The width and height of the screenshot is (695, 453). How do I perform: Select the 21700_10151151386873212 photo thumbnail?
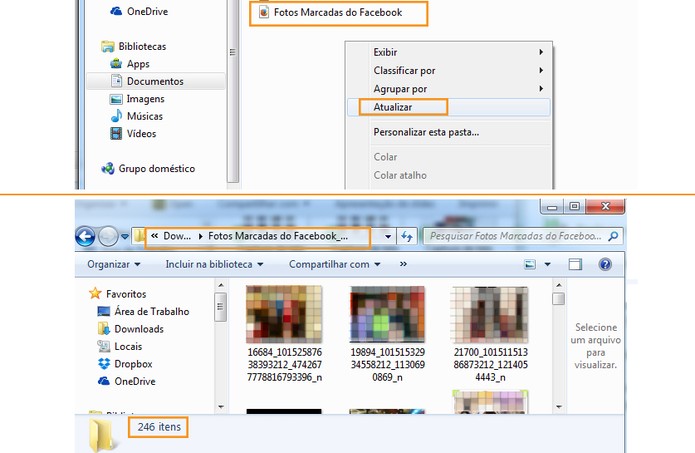pyautogui.click(x=490, y=315)
